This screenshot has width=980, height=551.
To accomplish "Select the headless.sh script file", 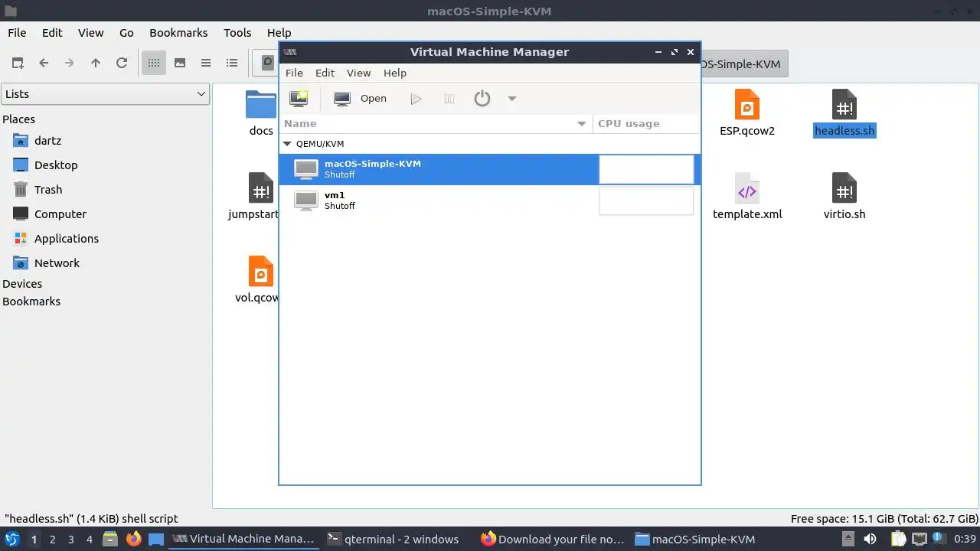I will (844, 112).
